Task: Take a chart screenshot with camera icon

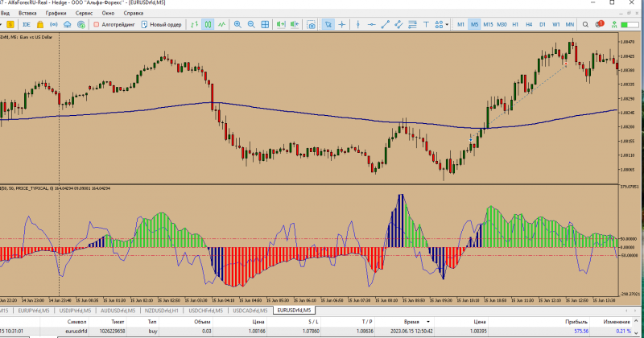Action: 312,25
